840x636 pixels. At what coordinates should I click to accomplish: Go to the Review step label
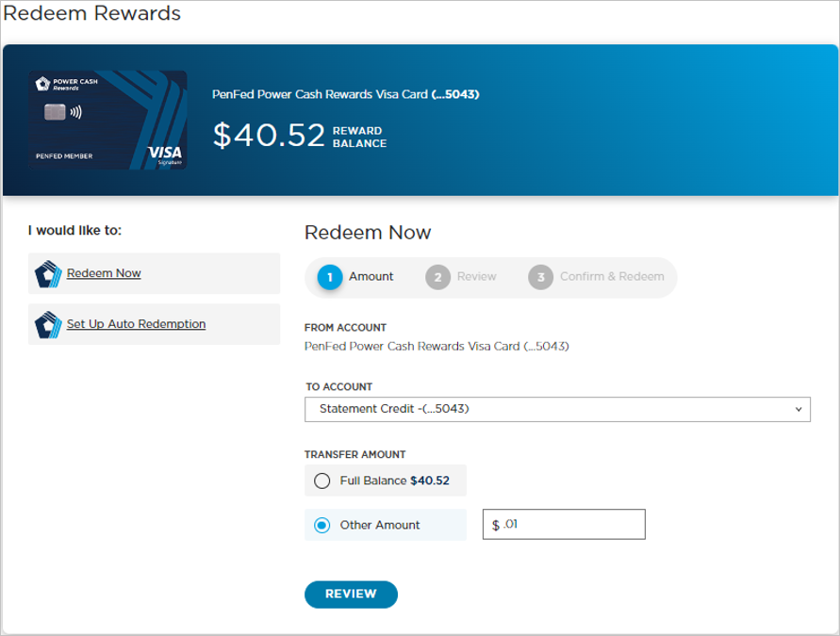[x=477, y=277]
